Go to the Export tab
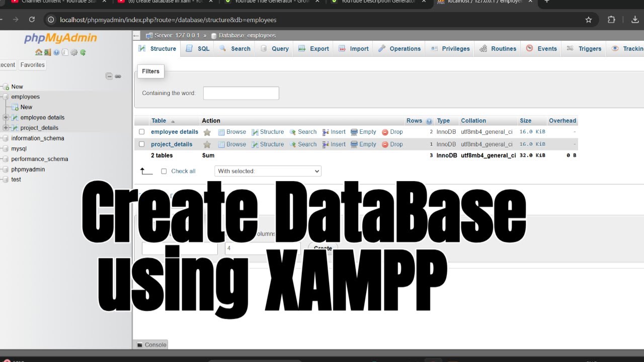Image resolution: width=644 pixels, height=362 pixels. pos(313,49)
